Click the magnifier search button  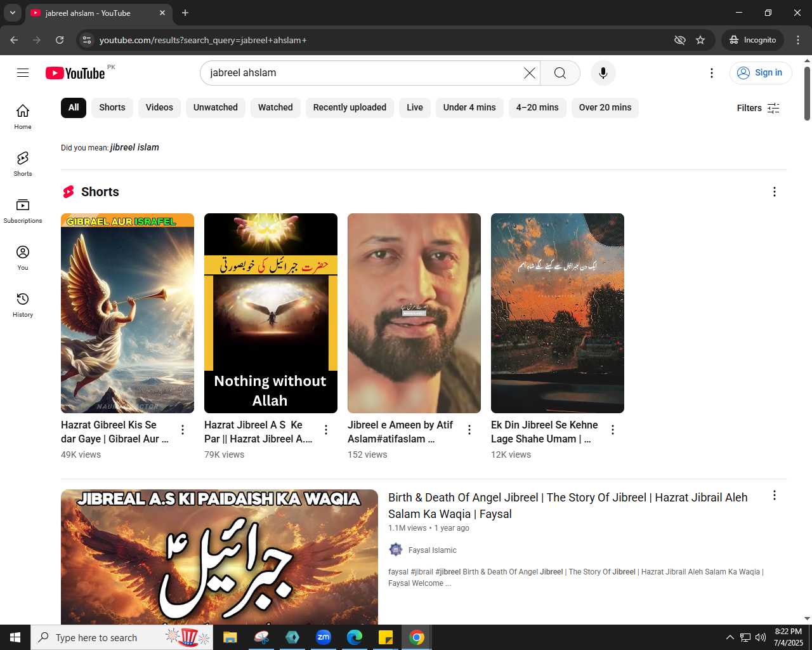(560, 73)
